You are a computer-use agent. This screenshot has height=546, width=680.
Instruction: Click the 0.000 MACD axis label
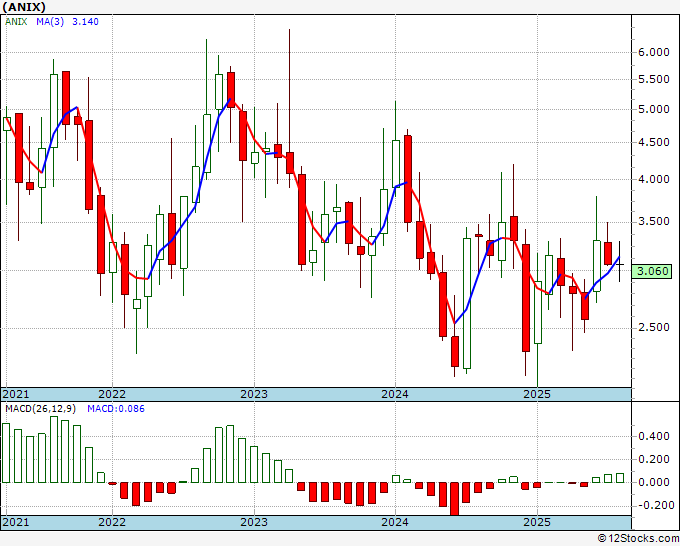(x=654, y=482)
